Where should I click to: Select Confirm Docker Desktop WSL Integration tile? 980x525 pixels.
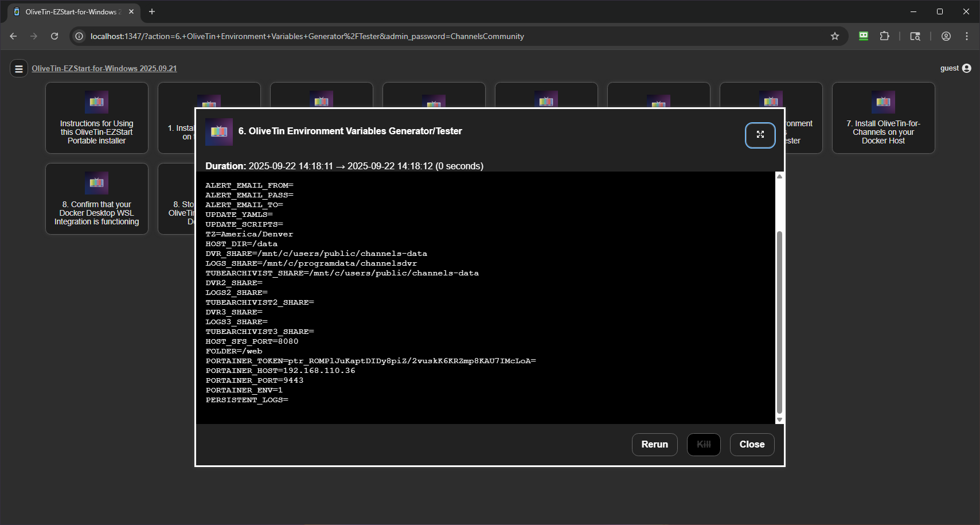tap(97, 199)
